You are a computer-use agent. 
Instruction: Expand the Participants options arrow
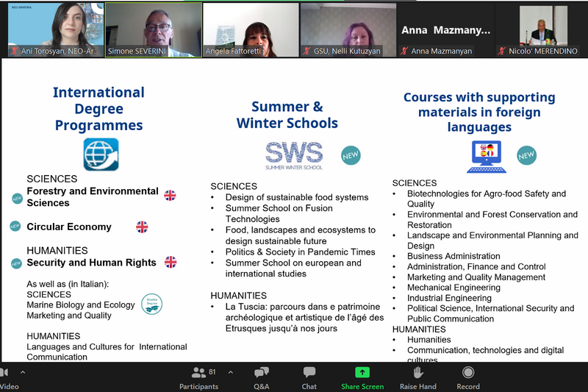click(x=231, y=372)
